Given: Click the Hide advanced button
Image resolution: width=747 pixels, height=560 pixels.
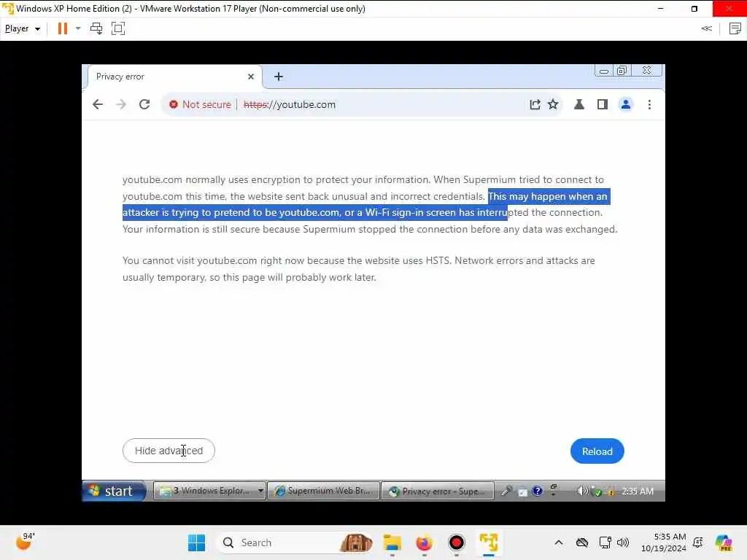Looking at the screenshot, I should coord(169,451).
